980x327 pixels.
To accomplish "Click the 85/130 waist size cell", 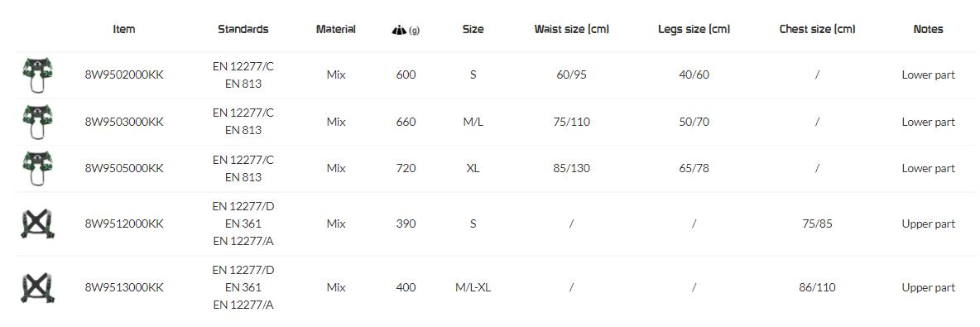I will pyautogui.click(x=571, y=168).
